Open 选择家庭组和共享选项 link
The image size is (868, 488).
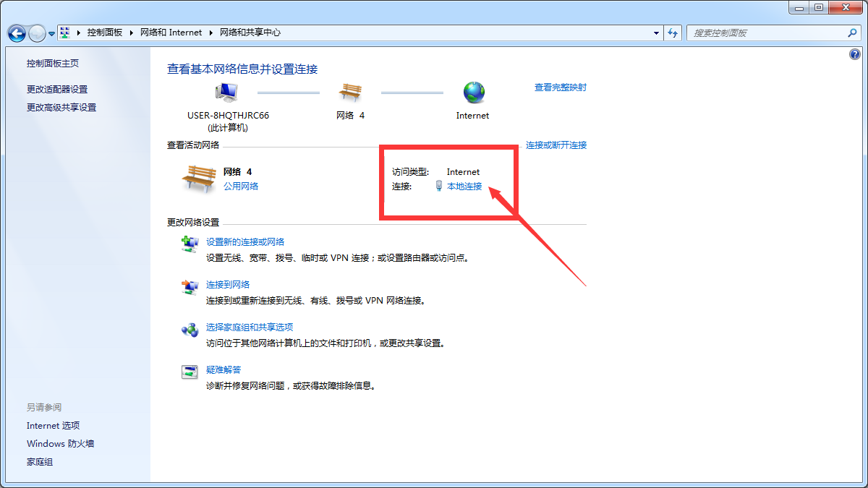point(250,328)
